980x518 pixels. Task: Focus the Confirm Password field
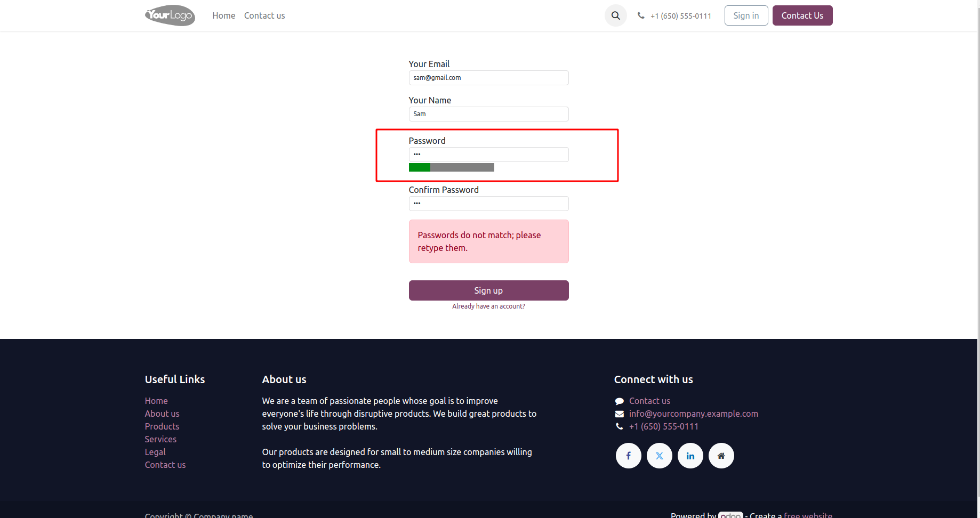pos(488,204)
